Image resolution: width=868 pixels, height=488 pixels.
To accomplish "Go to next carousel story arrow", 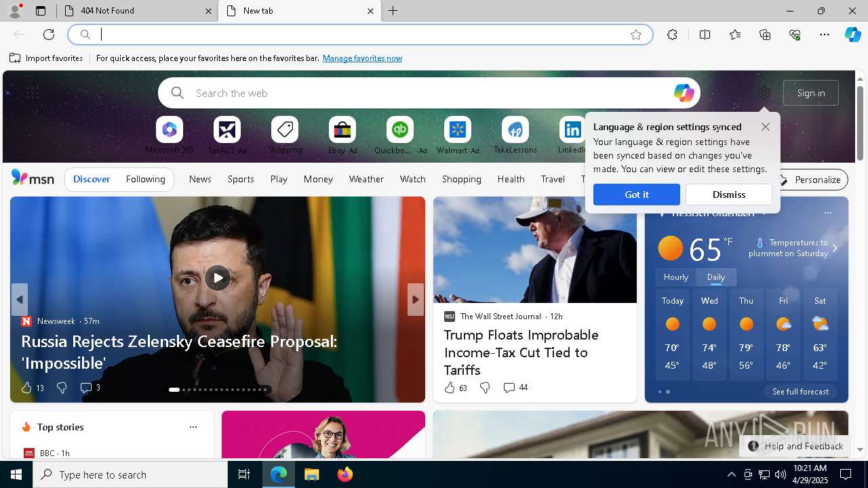I will point(416,300).
